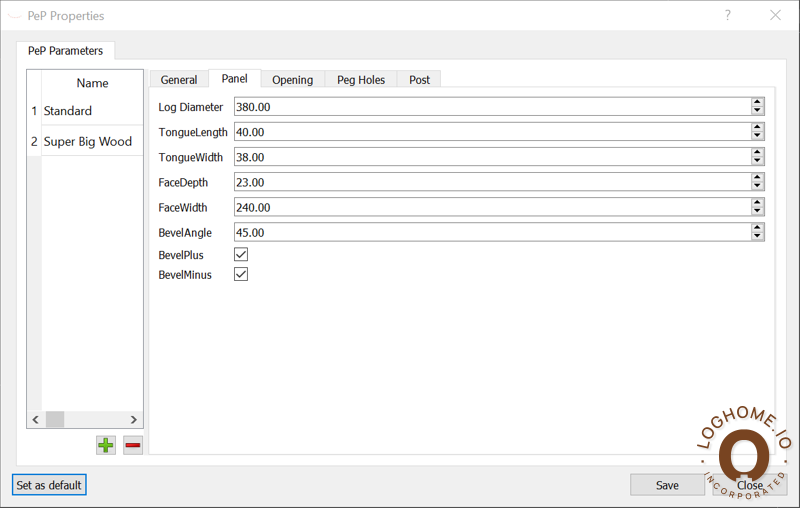Increase BevelAngle with up spinner arrow
This screenshot has height=508, width=800.
click(x=757, y=227)
